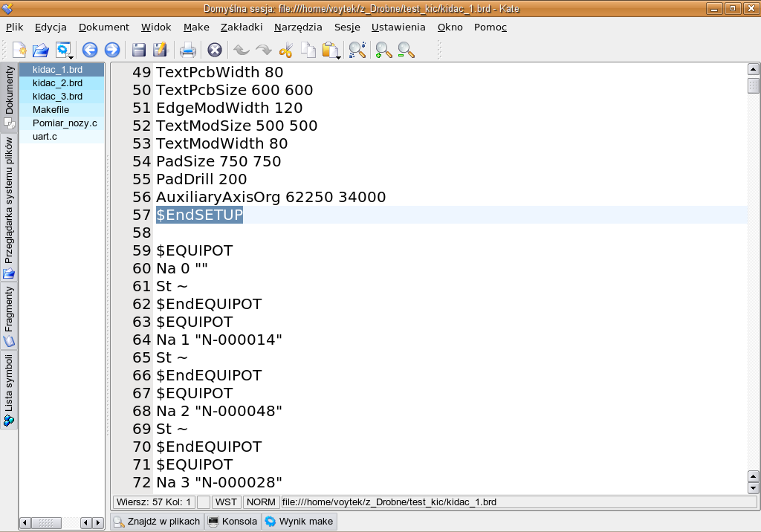Open Find dialog with binoculars icon
This screenshot has width=761, height=532.
[357, 50]
